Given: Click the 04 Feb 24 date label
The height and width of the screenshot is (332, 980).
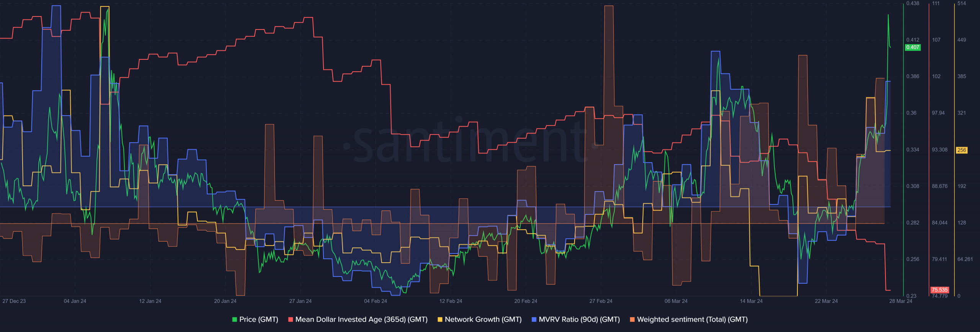Looking at the screenshot, I should [376, 301].
